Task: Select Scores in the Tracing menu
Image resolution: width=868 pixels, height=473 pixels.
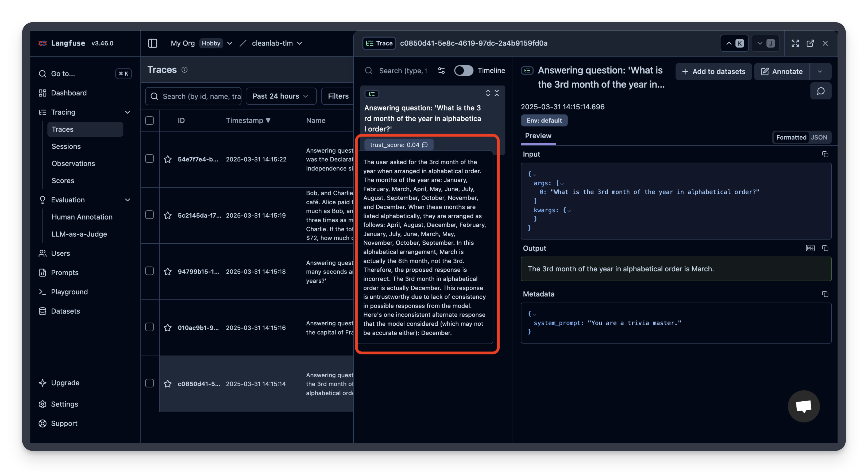Action: (x=63, y=180)
